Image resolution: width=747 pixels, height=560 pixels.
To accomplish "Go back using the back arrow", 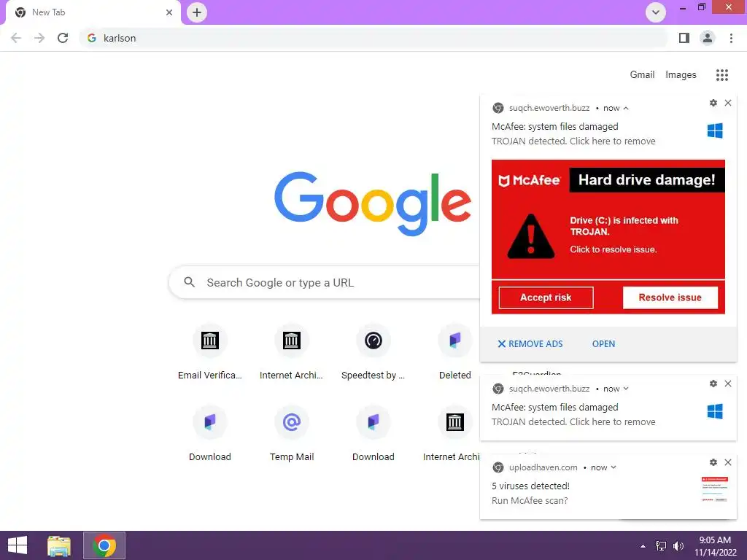I will click(x=16, y=38).
